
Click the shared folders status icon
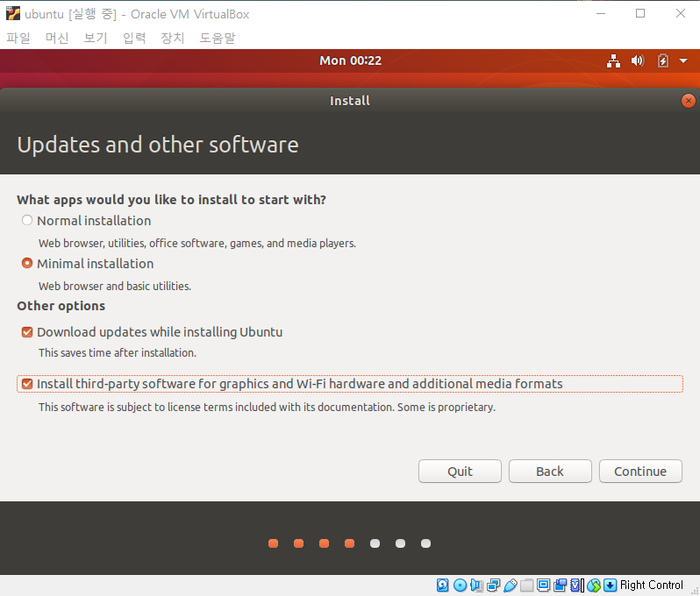pos(527,585)
